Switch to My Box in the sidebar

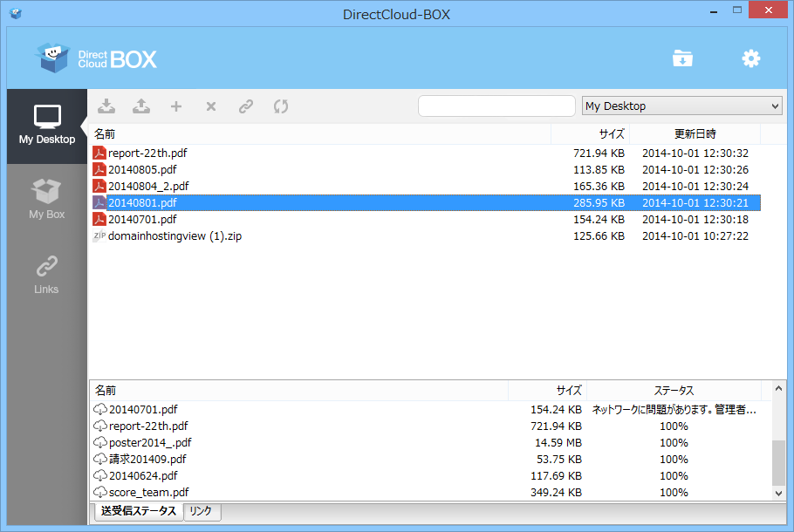47,200
